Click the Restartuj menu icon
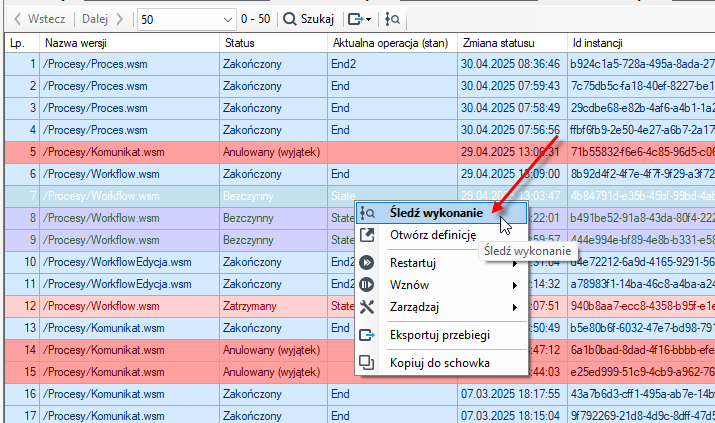The image size is (715, 423). [x=367, y=263]
